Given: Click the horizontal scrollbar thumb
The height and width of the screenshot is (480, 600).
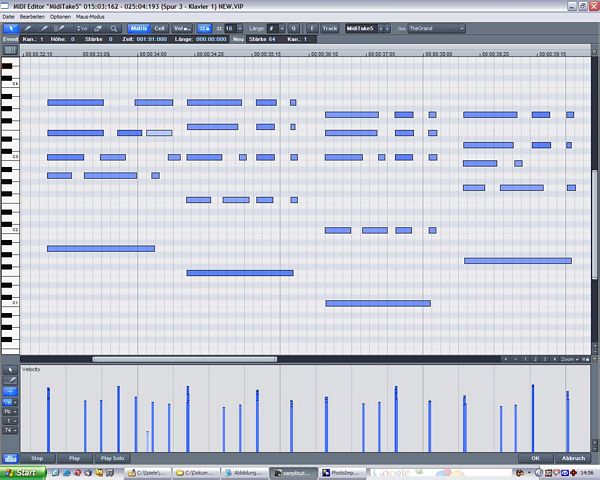Looking at the screenshot, I should (x=184, y=359).
